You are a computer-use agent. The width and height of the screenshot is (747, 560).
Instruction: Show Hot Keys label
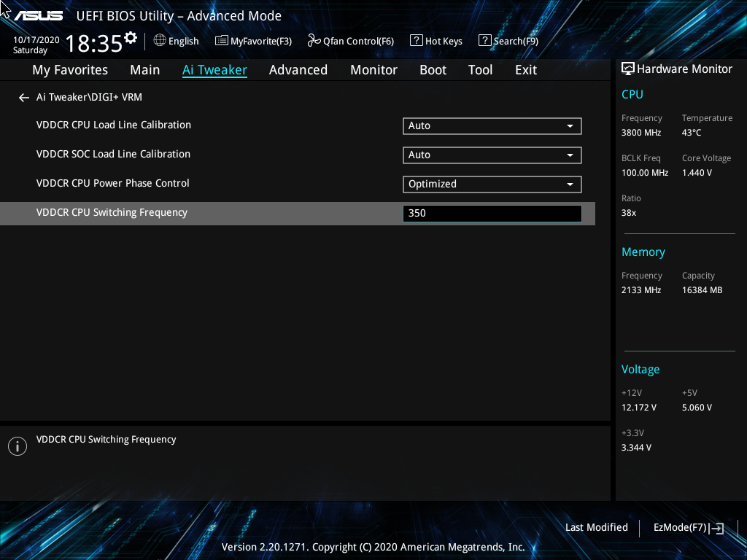tap(444, 42)
